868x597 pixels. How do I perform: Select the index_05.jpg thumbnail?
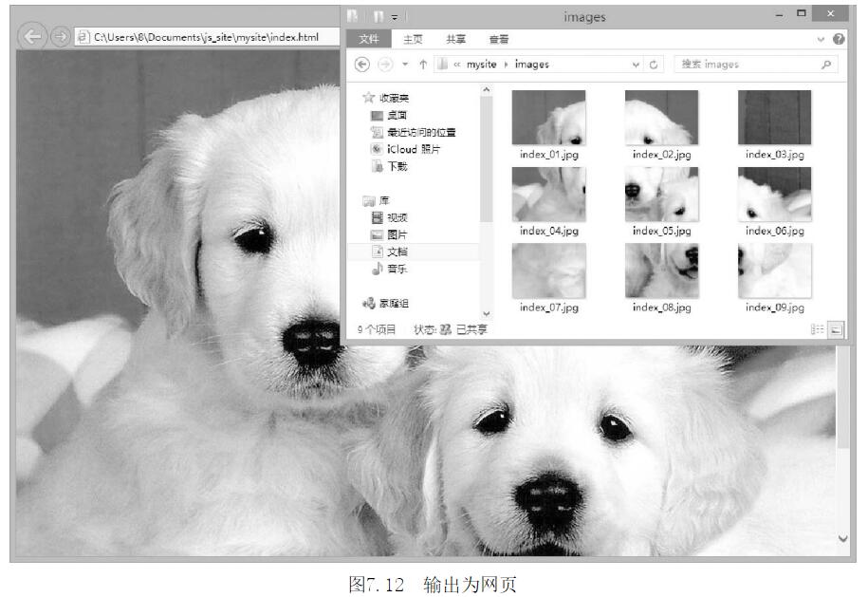[x=661, y=196]
